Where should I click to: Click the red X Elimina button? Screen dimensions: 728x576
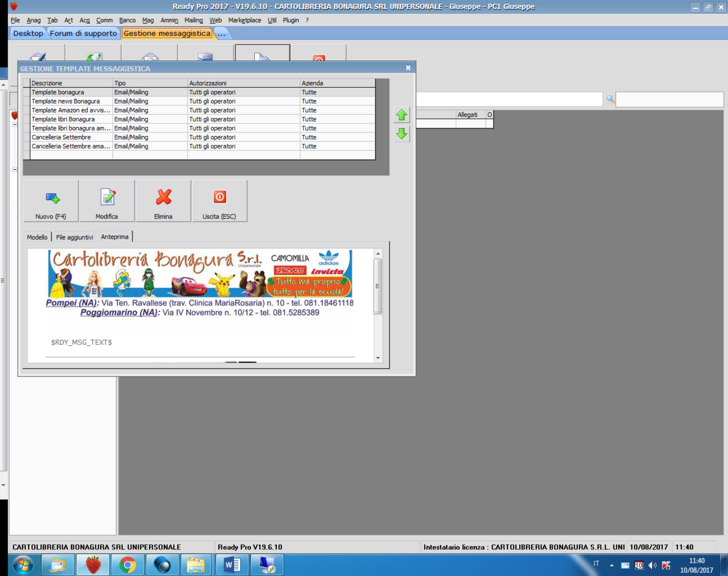point(163,201)
